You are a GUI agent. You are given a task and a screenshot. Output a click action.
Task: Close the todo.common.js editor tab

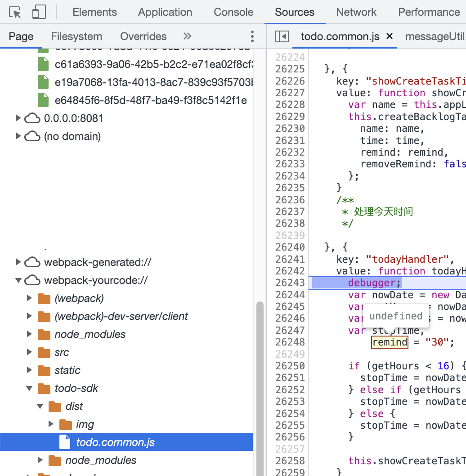pos(390,36)
